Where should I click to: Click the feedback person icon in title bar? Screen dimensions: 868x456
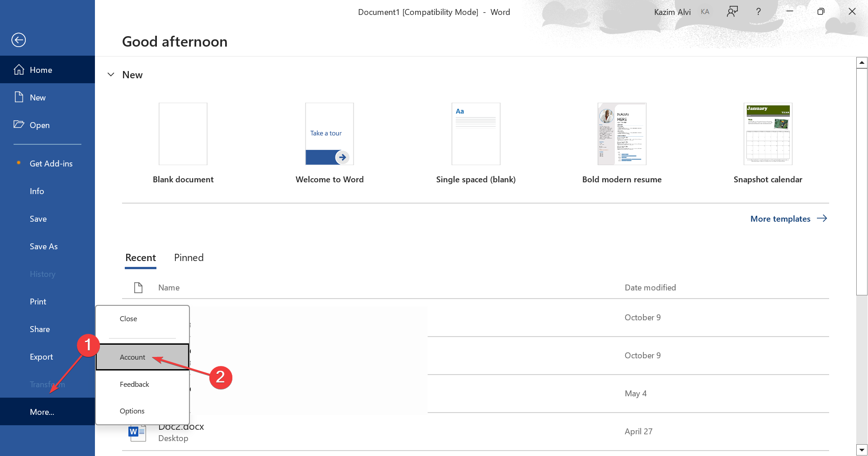(x=732, y=12)
